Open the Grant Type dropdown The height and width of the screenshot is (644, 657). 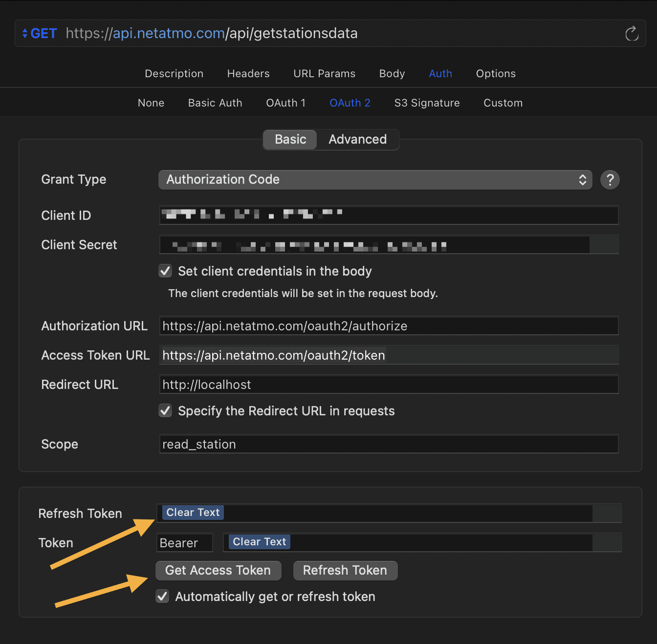375,180
